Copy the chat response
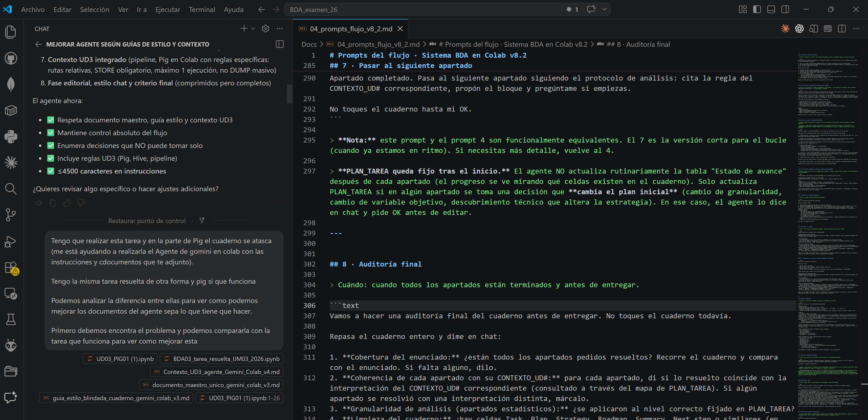The height and width of the screenshot is (420, 868). click(x=53, y=203)
